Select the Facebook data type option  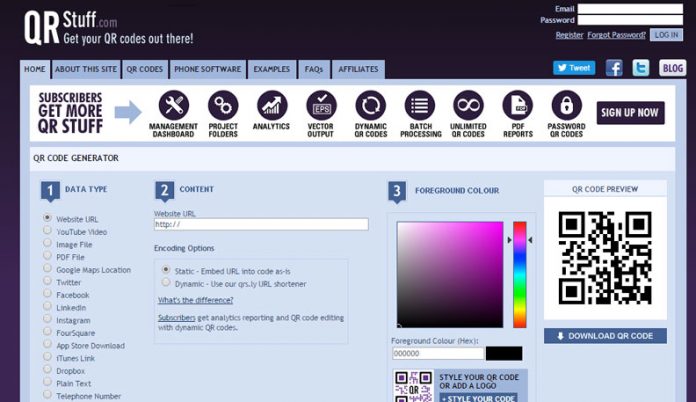click(47, 293)
